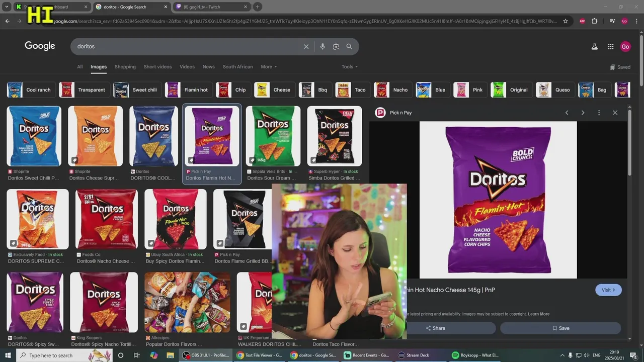Open the Google apps grid
Screen dimensions: 644x362
coord(611,46)
